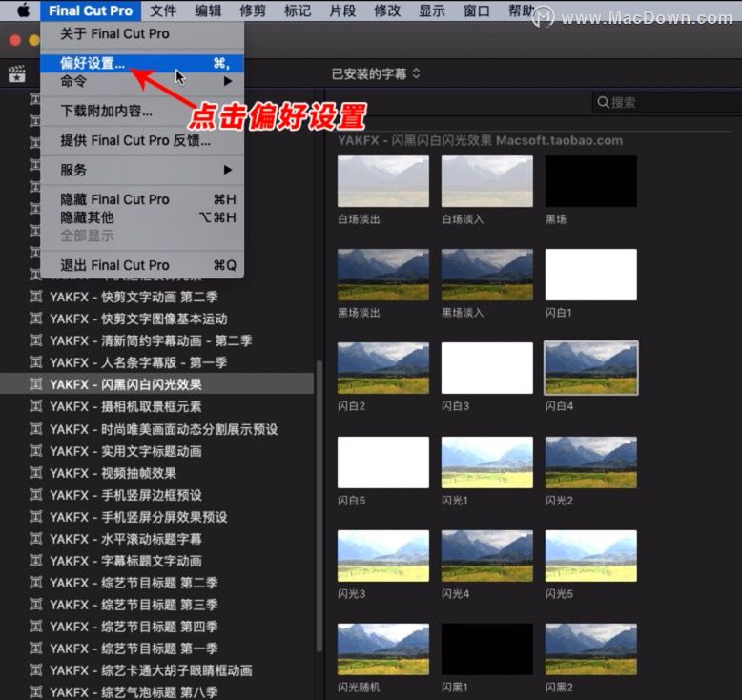Click the 搜索 search field
Image resolution: width=742 pixels, height=700 pixels.
pos(667,102)
